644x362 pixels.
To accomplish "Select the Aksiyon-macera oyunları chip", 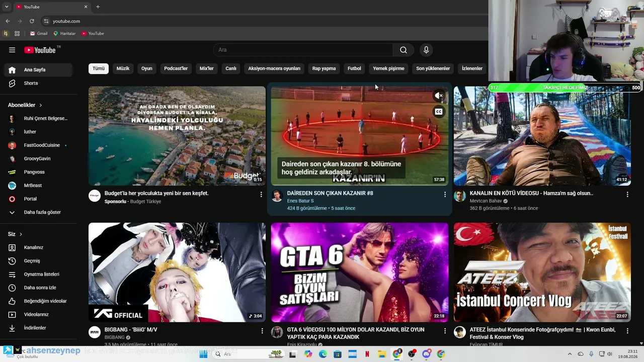I will (x=274, y=68).
